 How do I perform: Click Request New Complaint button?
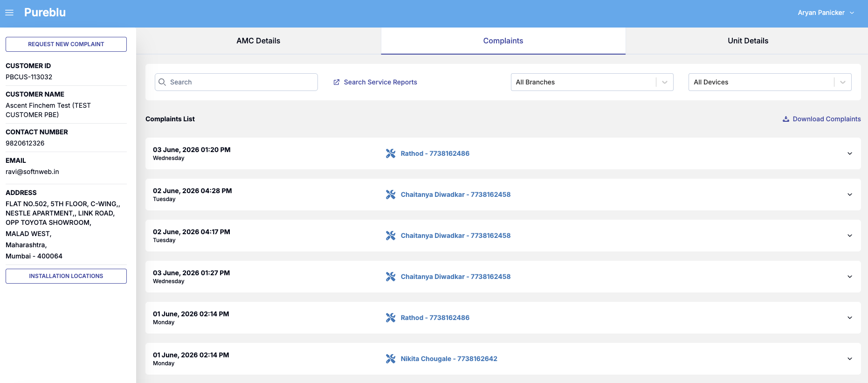pyautogui.click(x=66, y=44)
